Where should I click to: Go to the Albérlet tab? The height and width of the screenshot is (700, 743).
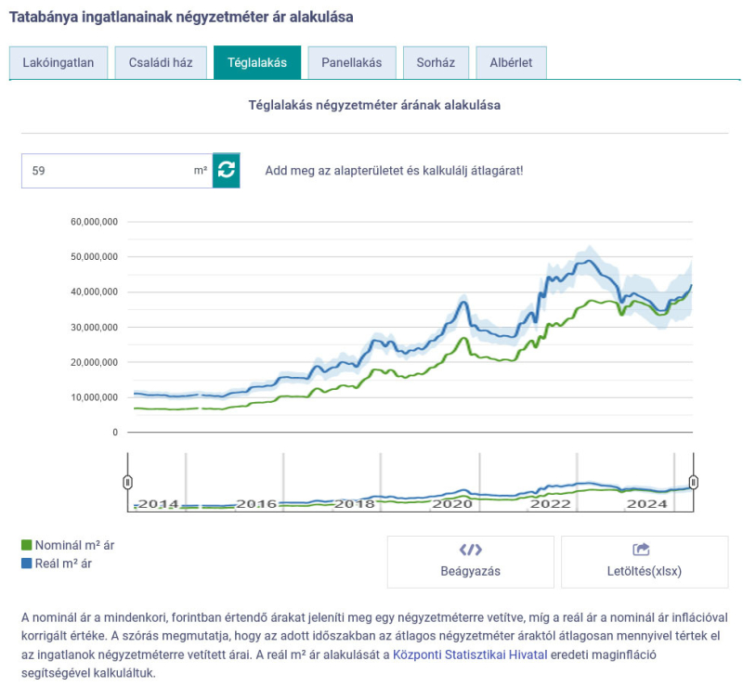click(511, 63)
